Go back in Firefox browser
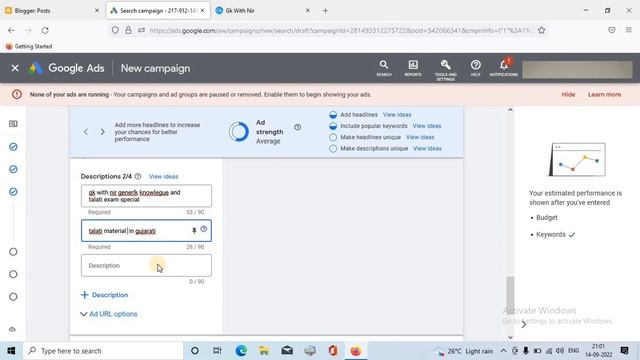Image resolution: width=640 pixels, height=360 pixels. tap(11, 30)
